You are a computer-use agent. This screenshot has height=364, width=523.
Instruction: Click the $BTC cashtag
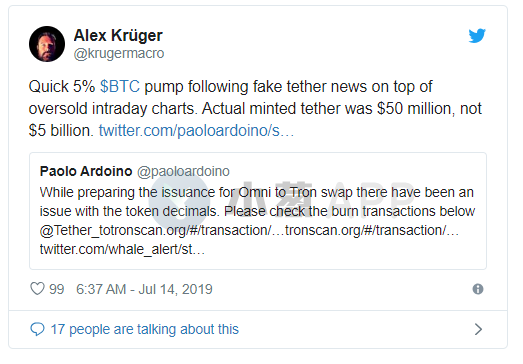(x=120, y=87)
